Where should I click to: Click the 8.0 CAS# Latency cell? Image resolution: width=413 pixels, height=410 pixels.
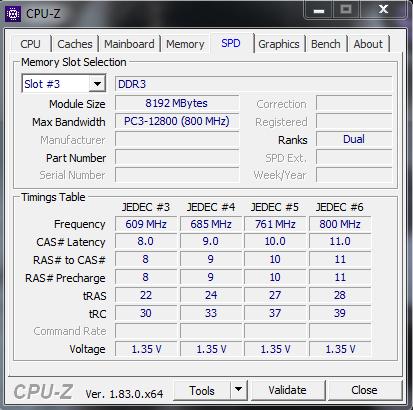(146, 241)
